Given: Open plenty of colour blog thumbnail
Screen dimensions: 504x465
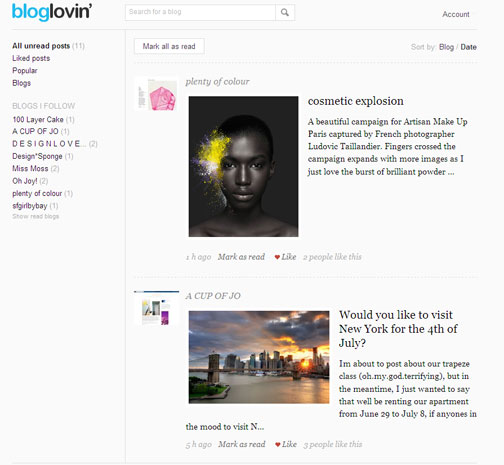Looking at the screenshot, I should 157,94.
